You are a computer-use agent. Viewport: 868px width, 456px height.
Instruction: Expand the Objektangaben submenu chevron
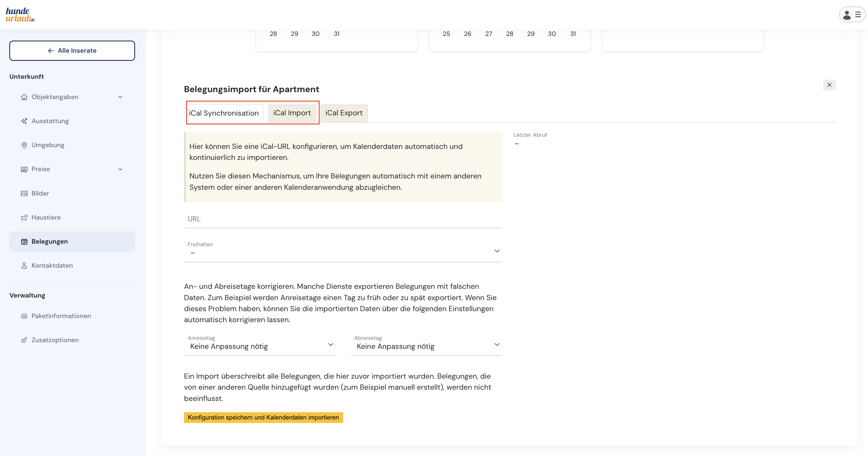point(120,97)
